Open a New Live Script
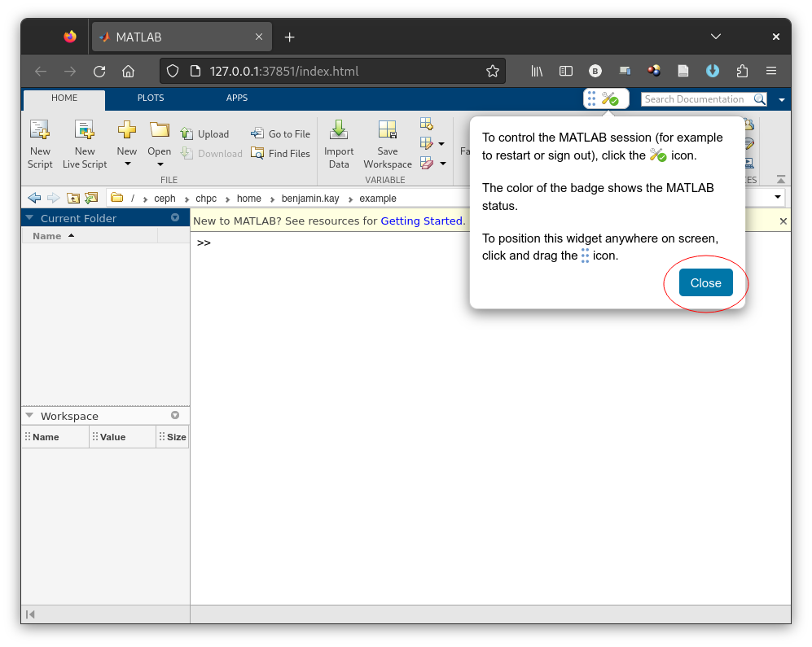 pos(84,144)
